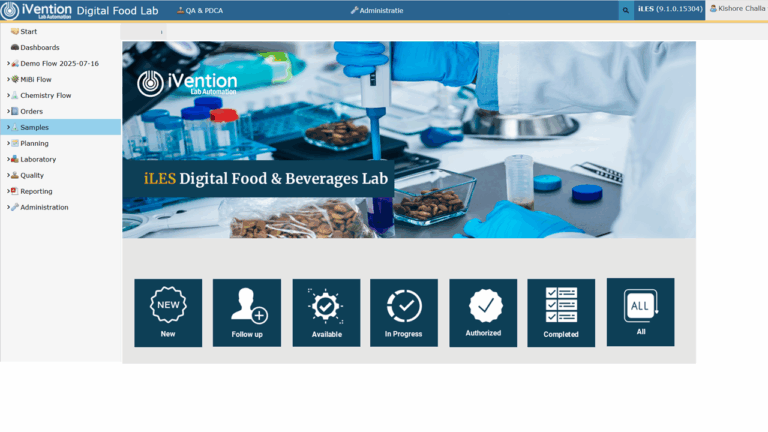Select the Laboratory tree item label
The height and width of the screenshot is (432, 768).
pos(38,159)
